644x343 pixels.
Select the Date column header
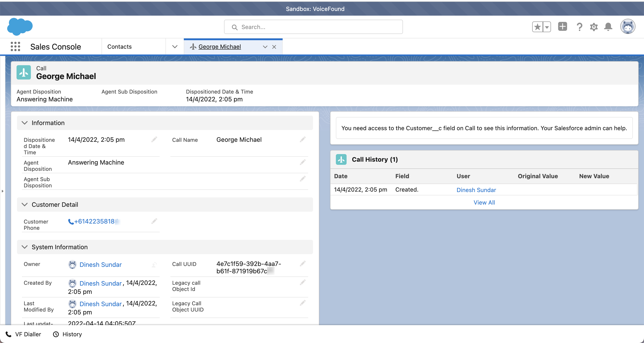pos(341,176)
